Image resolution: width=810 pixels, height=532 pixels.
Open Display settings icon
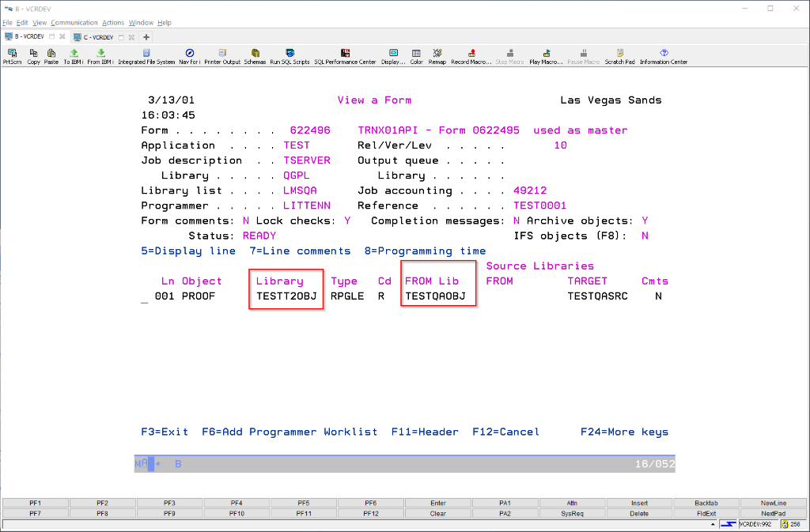[x=393, y=56]
